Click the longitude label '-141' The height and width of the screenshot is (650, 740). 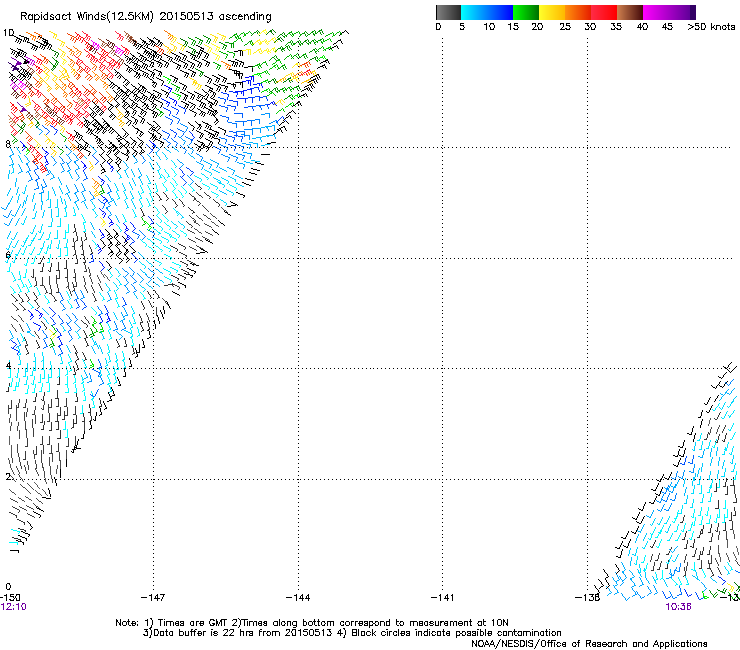pos(442,598)
